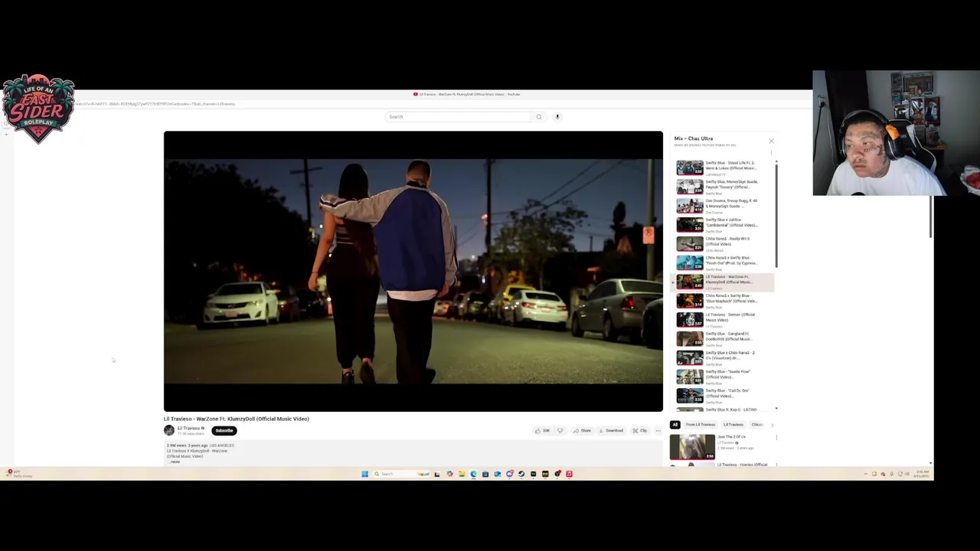Open Task View on the taskbar
The width and height of the screenshot is (980, 551).
[437, 474]
